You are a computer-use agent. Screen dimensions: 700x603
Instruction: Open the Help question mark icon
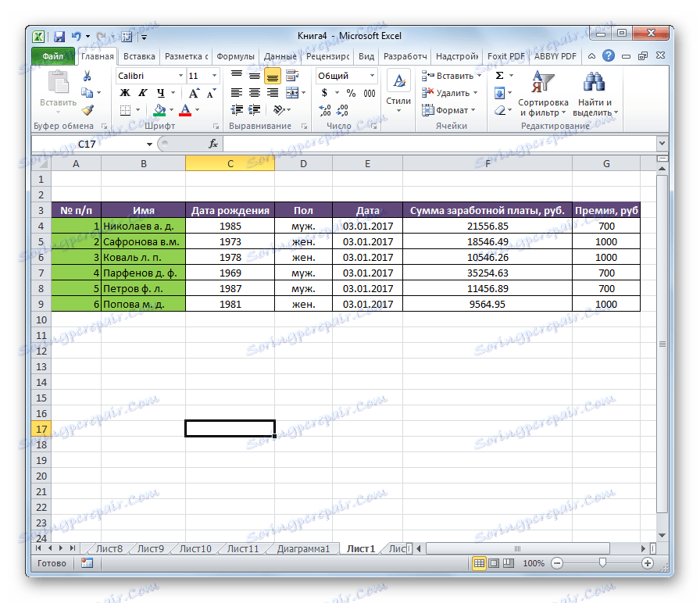pyautogui.click(x=608, y=56)
